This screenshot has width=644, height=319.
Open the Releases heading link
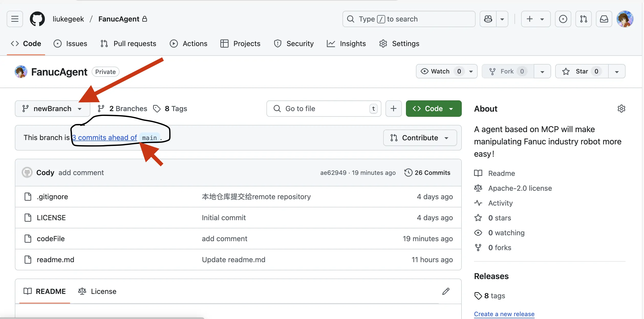(x=491, y=276)
